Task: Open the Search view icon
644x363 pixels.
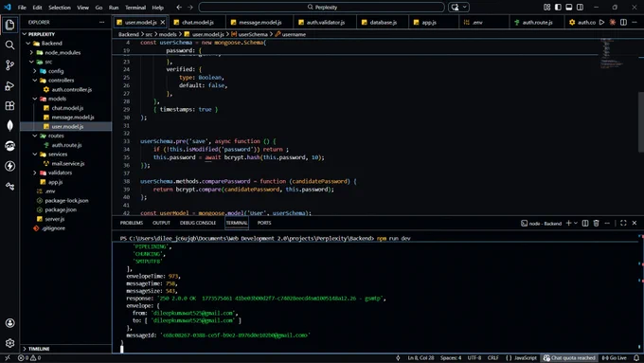Action: pos(9,45)
